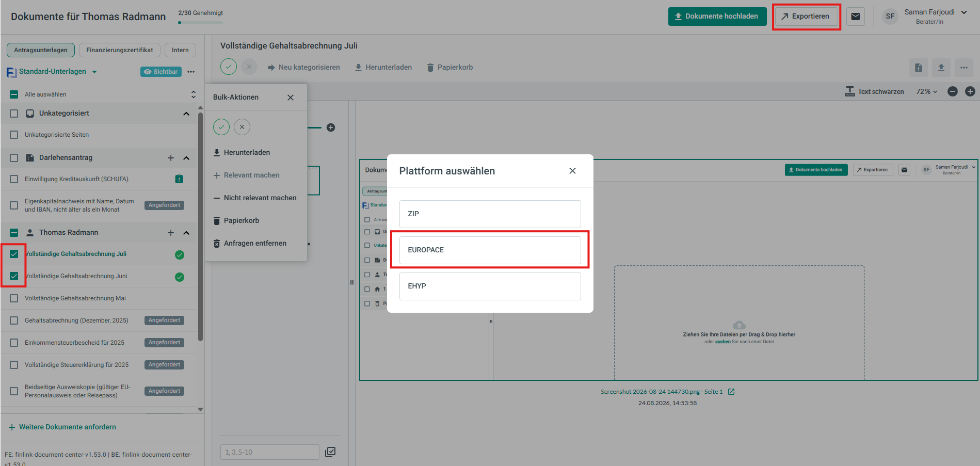
Task: Click green info badge on Einwilligung Kreditauskunft
Action: coord(179,179)
